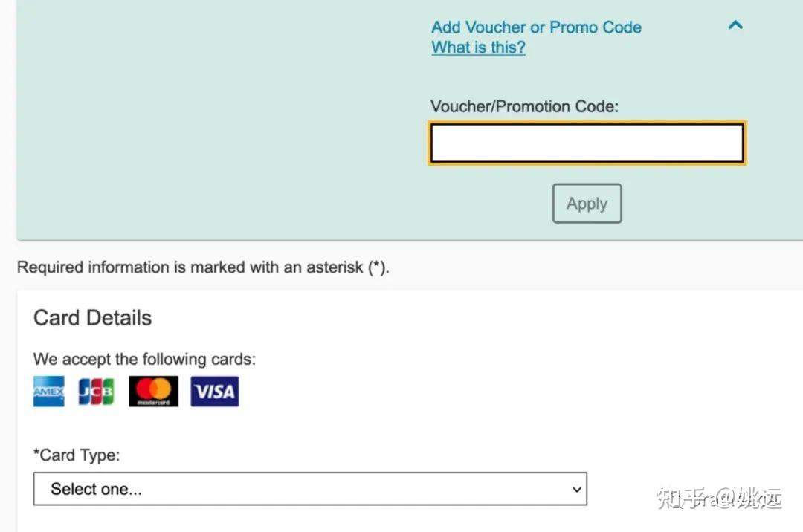Click the Card Type dropdown arrow

tap(575, 489)
